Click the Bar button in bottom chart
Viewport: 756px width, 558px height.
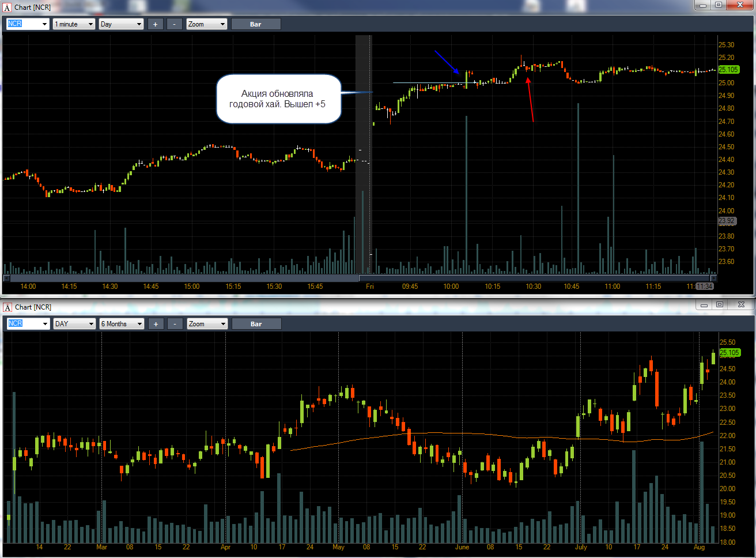pyautogui.click(x=256, y=324)
